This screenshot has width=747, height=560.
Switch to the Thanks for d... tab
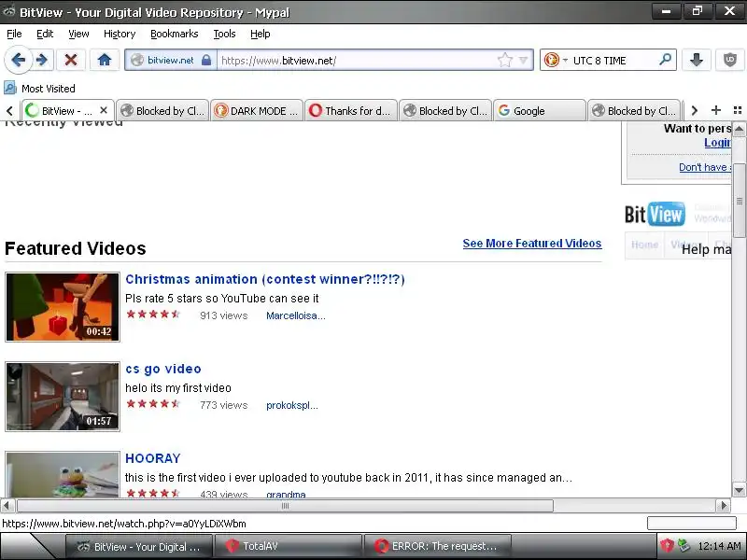[351, 110]
